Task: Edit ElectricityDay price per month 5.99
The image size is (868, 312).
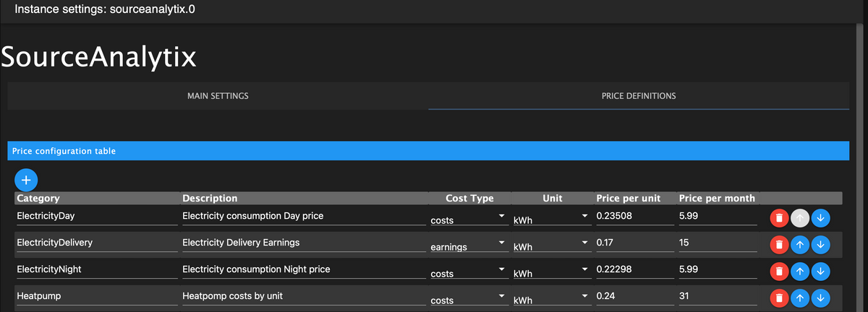Action: pyautogui.click(x=718, y=216)
